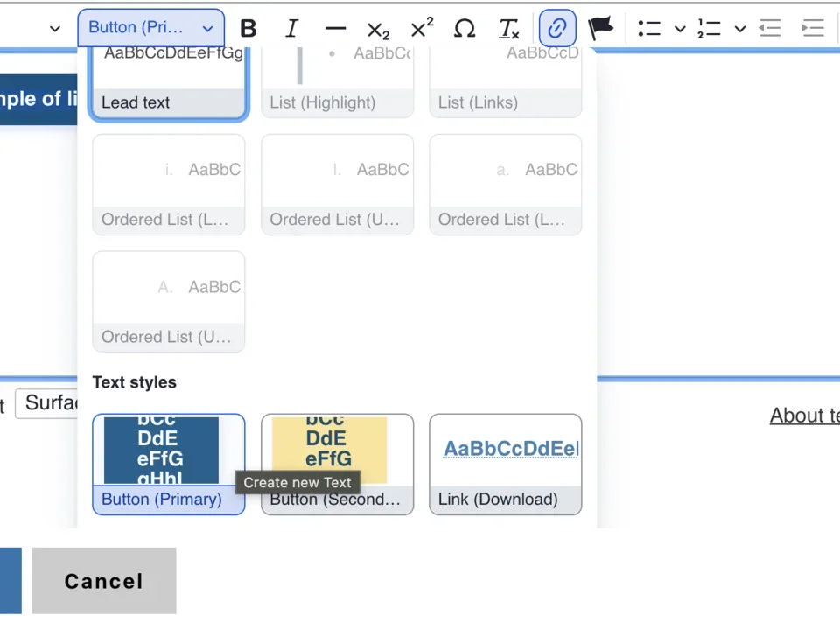This screenshot has width=840, height=630.
Task: Click the flag icon in the toolbar
Action: (601, 28)
